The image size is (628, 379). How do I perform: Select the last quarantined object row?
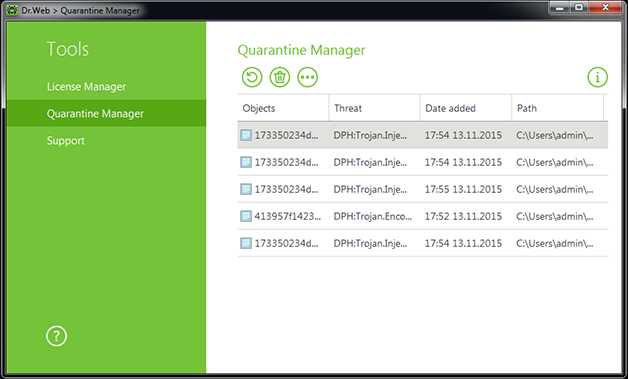pos(423,243)
